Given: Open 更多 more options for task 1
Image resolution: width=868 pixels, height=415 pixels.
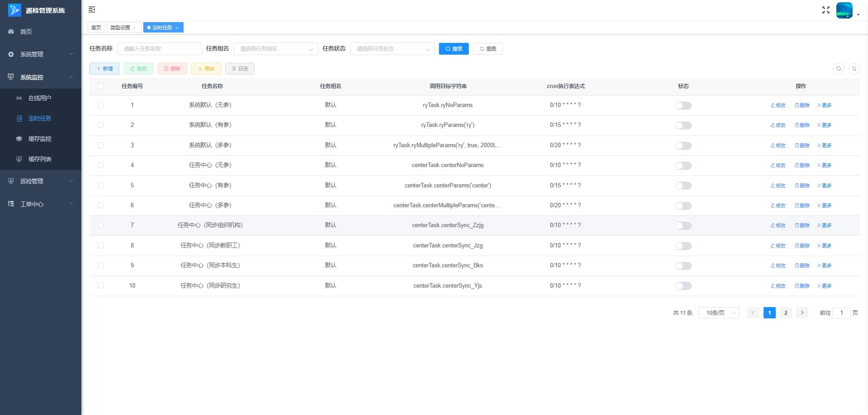Looking at the screenshot, I should pyautogui.click(x=825, y=105).
